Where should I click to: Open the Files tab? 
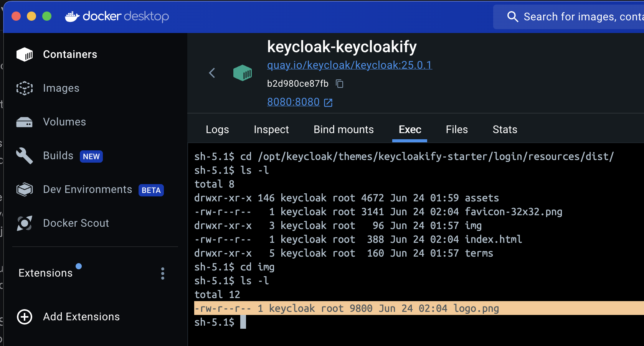pyautogui.click(x=457, y=130)
